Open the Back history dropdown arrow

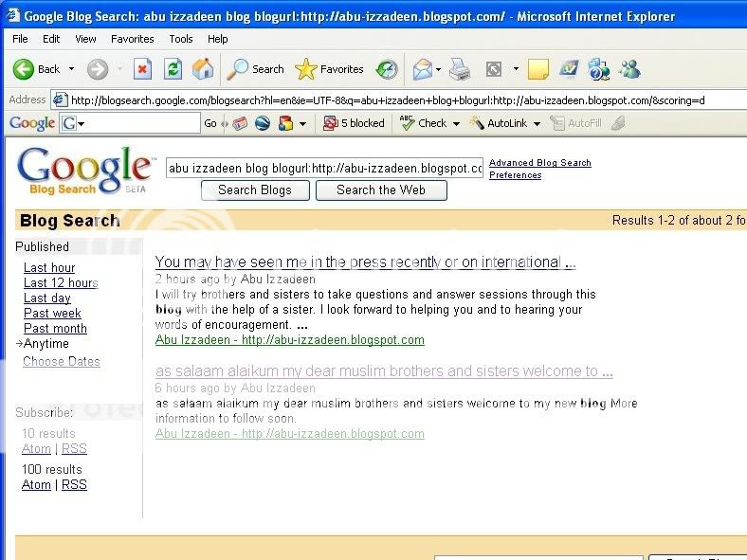click(x=71, y=69)
